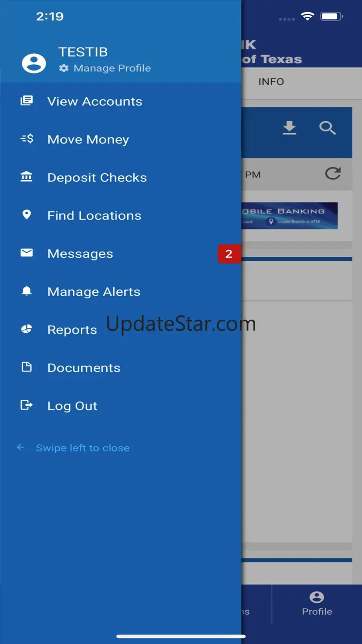The height and width of the screenshot is (644, 362).
Task: Open View Accounts menu item
Action: click(95, 101)
